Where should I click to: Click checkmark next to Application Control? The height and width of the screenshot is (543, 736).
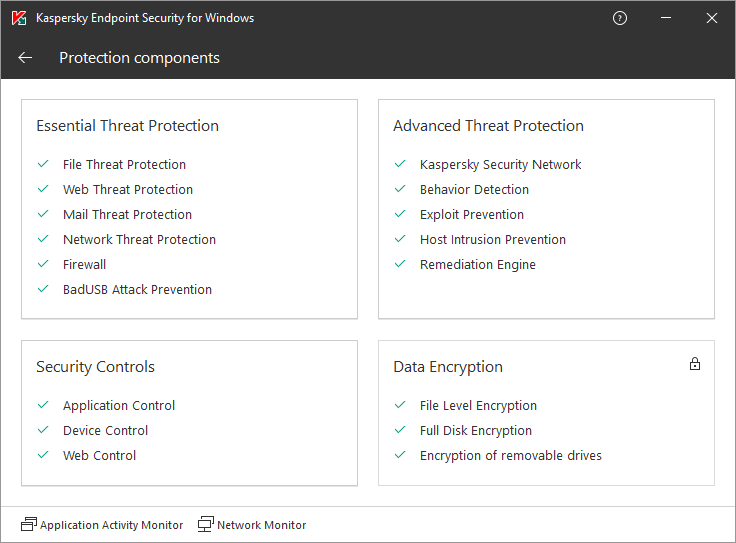click(43, 405)
